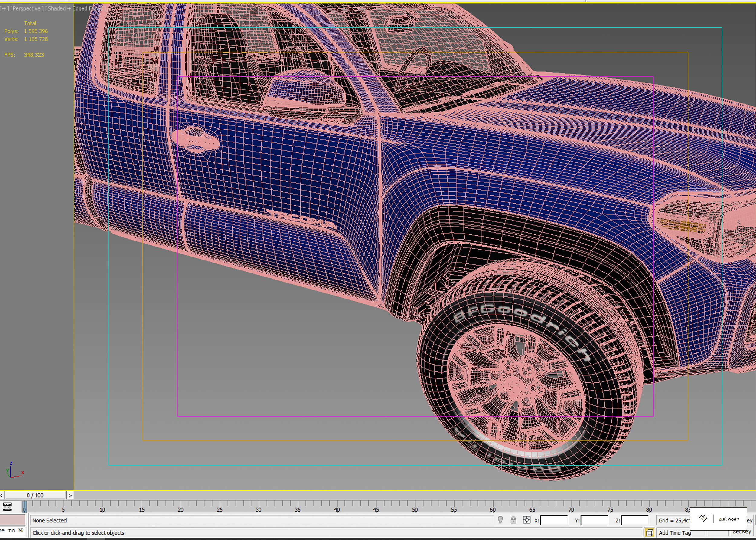Toggle the isolate selection lightbulb icon
Viewport: 756px width, 540px height.
[500, 520]
